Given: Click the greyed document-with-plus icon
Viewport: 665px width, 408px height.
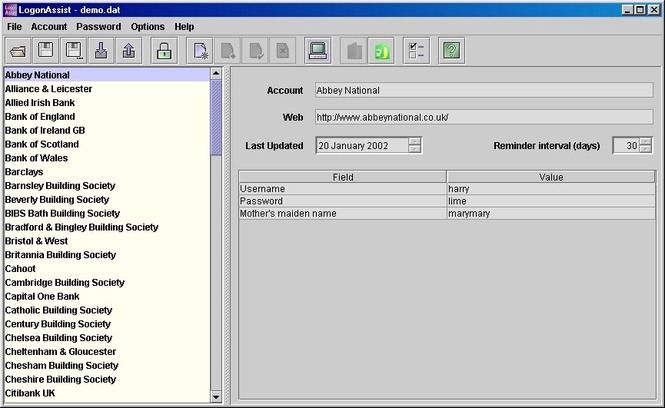Looking at the screenshot, I should [x=228, y=51].
